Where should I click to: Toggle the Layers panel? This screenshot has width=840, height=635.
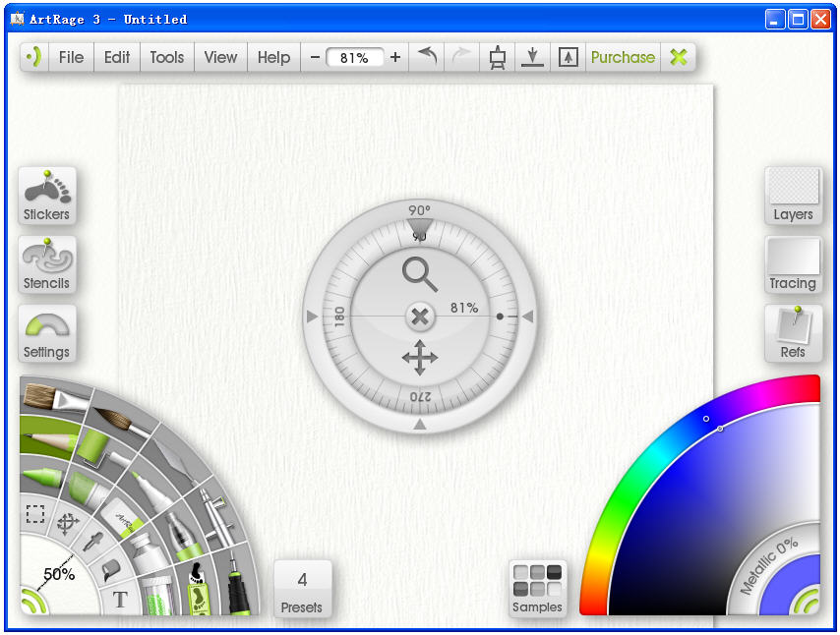[x=793, y=196]
